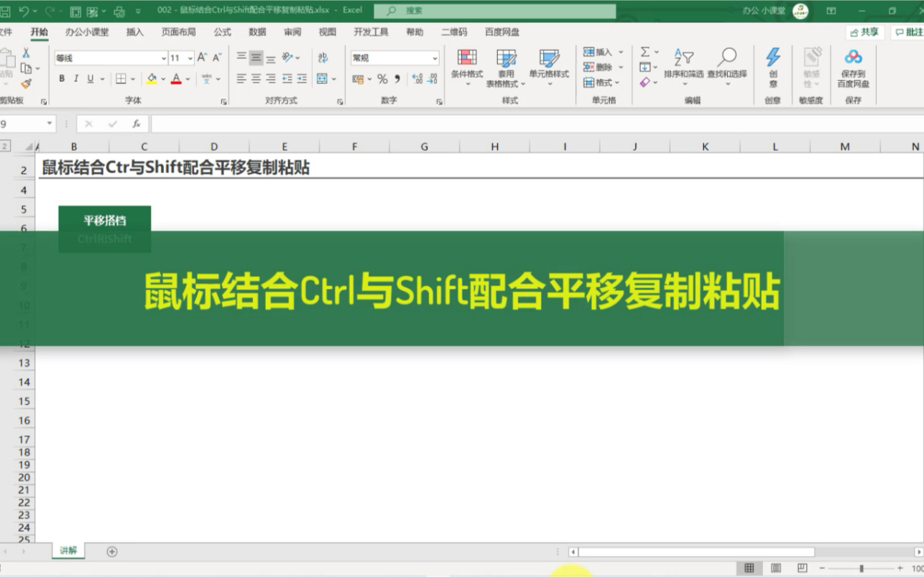Click the AutoSum sigma icon
The height and width of the screenshot is (577, 924).
(645, 51)
